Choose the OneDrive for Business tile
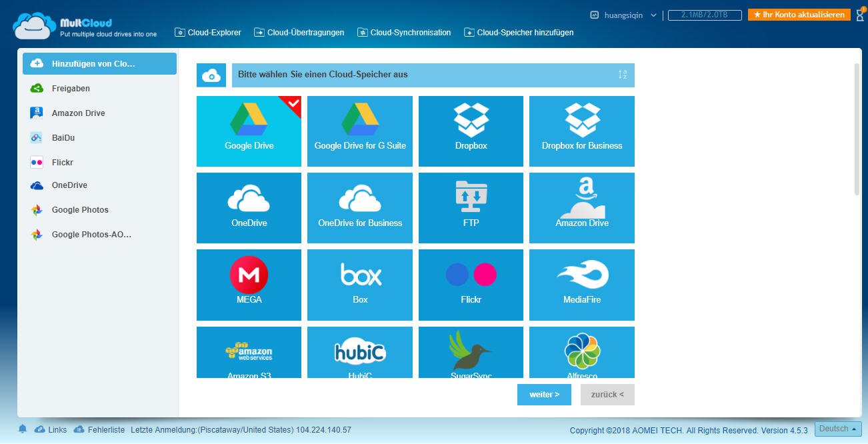 (360, 208)
